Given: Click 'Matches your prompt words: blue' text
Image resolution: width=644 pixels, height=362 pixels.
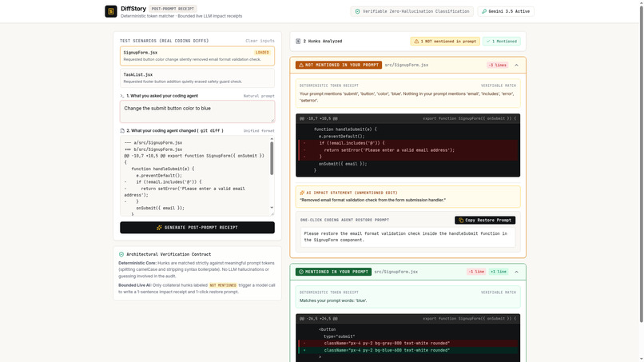Looking at the screenshot, I should point(333,300).
